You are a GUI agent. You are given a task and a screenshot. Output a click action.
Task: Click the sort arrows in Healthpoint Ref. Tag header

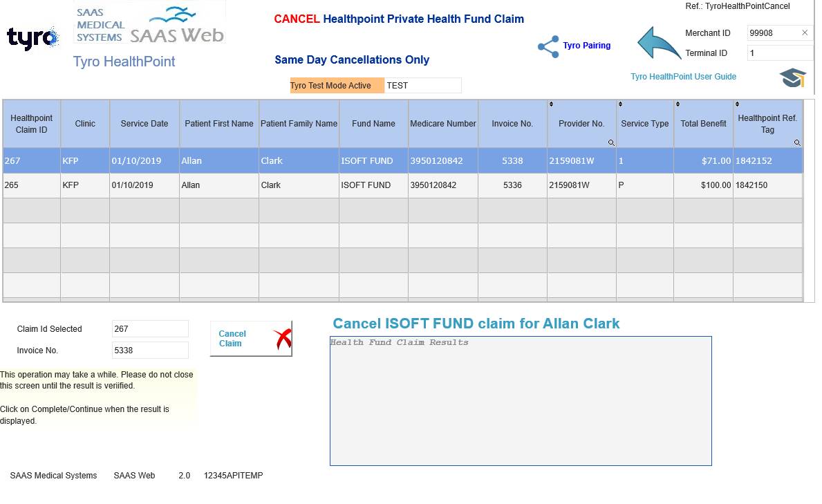pos(737,104)
